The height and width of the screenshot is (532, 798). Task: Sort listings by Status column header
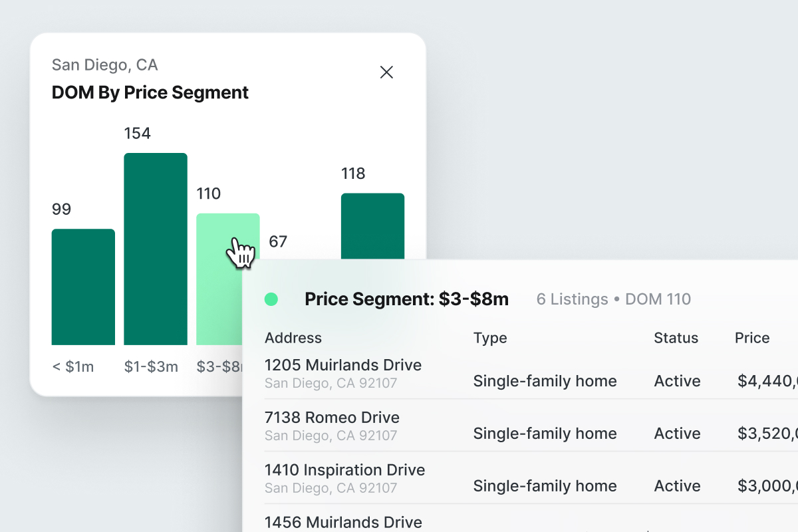click(x=676, y=338)
